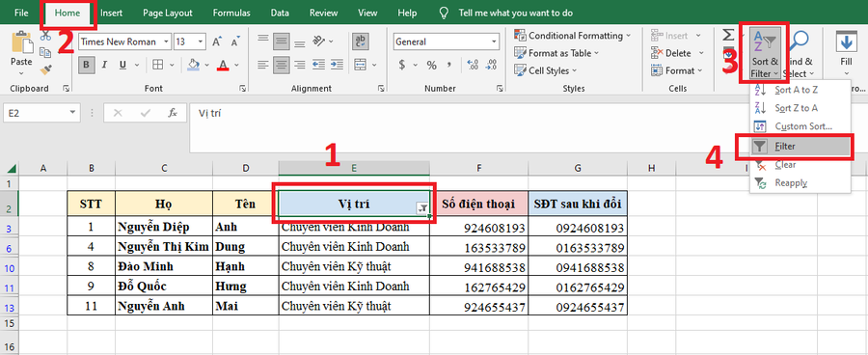The height and width of the screenshot is (355, 868).
Task: Open the font size 13 dropdown
Action: 201,41
